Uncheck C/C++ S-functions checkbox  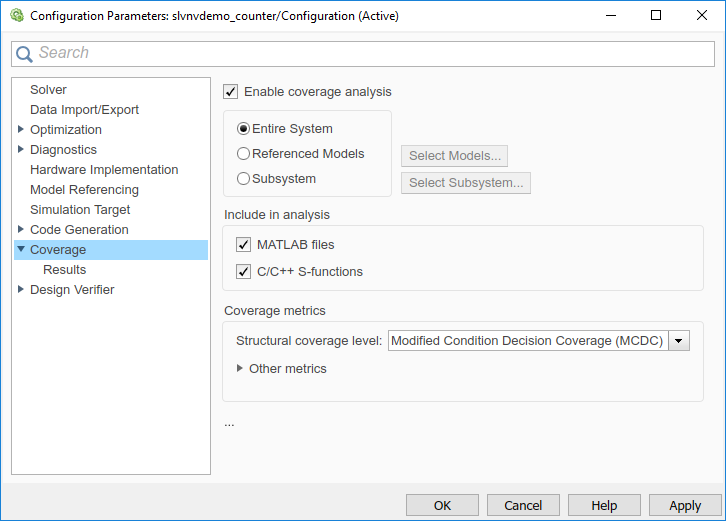coord(244,271)
